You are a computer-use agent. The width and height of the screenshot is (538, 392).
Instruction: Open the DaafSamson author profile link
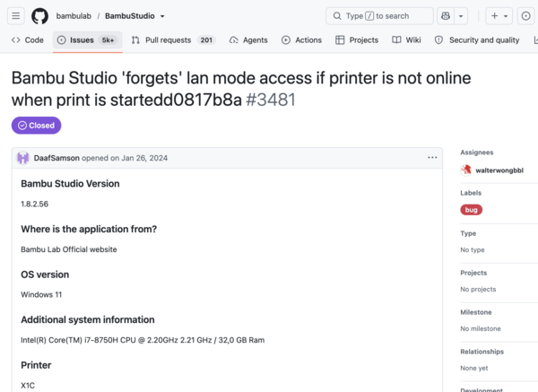[x=56, y=158]
